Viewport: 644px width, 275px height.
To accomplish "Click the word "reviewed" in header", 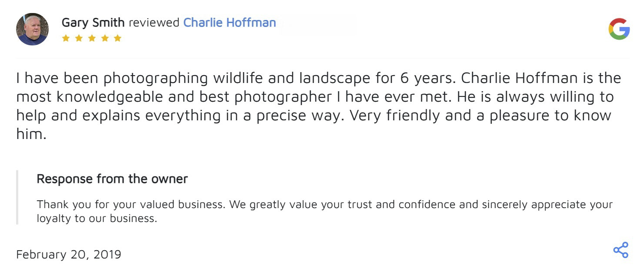I will click(154, 23).
